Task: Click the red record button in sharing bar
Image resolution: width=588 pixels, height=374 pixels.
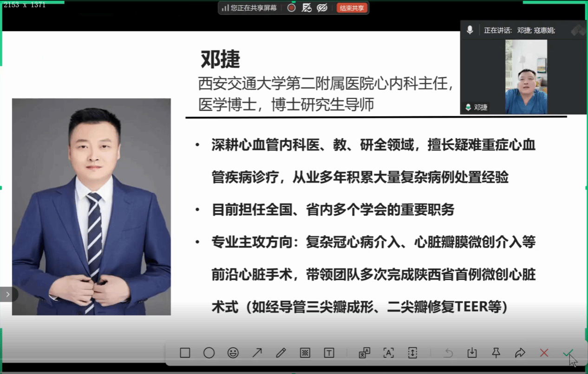Action: click(x=291, y=7)
